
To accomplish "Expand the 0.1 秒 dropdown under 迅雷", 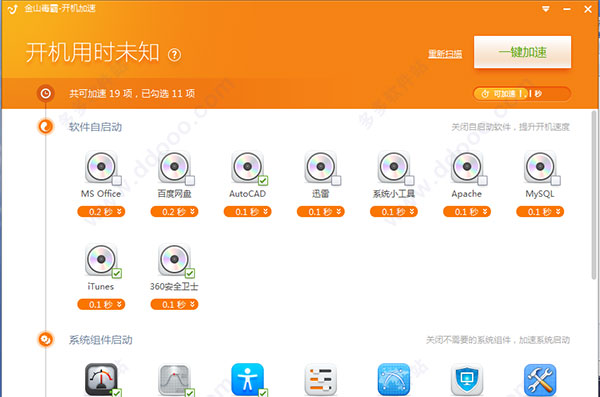I will click(321, 212).
